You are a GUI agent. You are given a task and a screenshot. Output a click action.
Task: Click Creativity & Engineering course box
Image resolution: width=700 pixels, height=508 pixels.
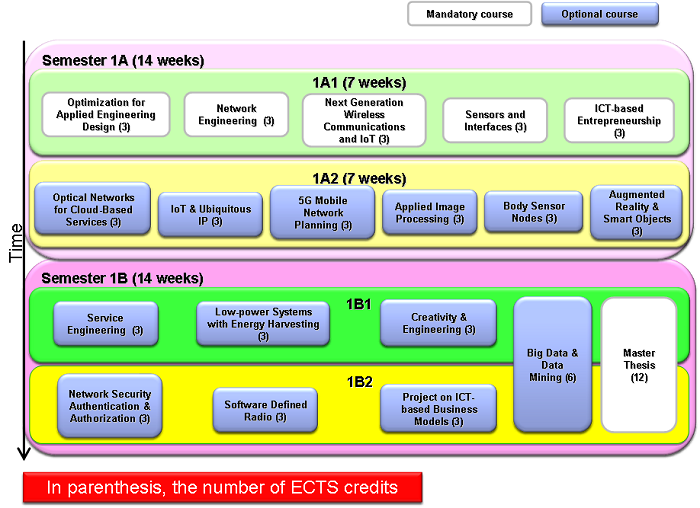(x=438, y=323)
